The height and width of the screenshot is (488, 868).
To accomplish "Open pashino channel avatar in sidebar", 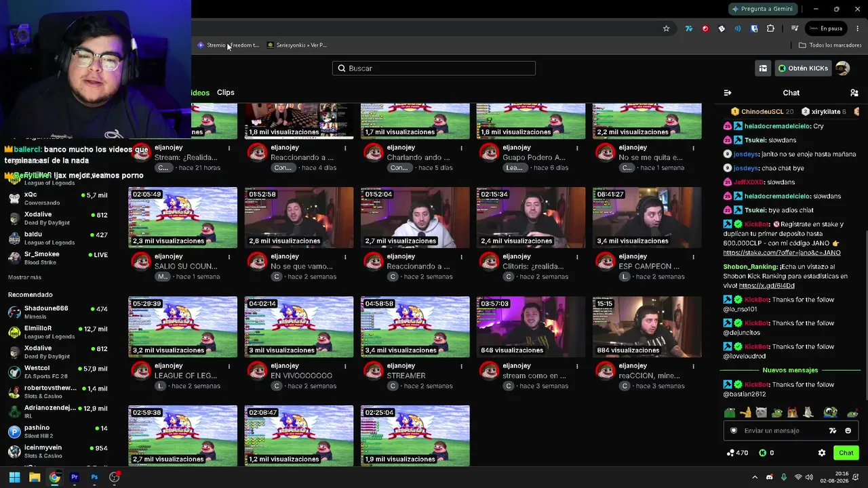I will [x=14, y=432].
